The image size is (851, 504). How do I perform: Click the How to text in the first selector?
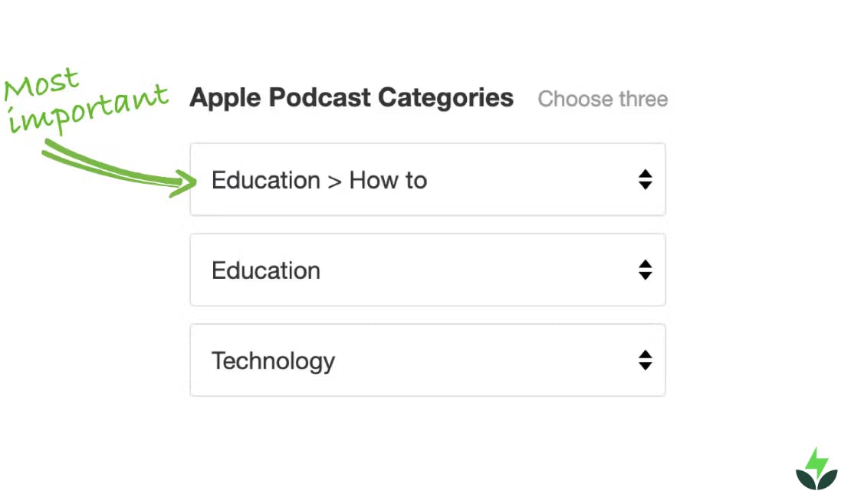click(388, 180)
